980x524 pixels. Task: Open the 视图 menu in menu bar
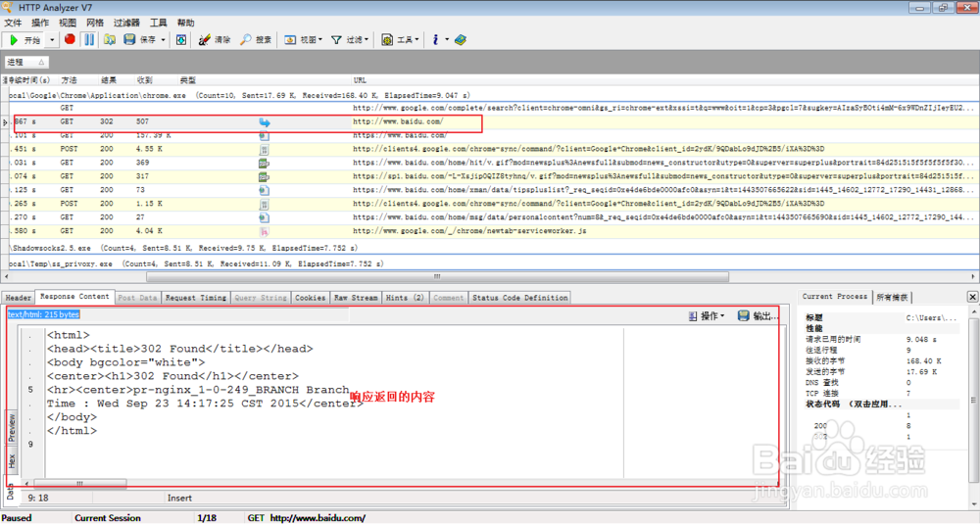coord(68,24)
